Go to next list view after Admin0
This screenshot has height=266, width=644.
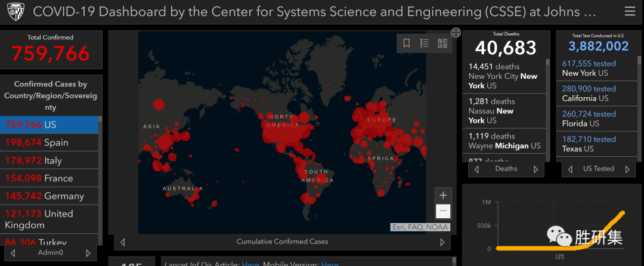(88, 253)
